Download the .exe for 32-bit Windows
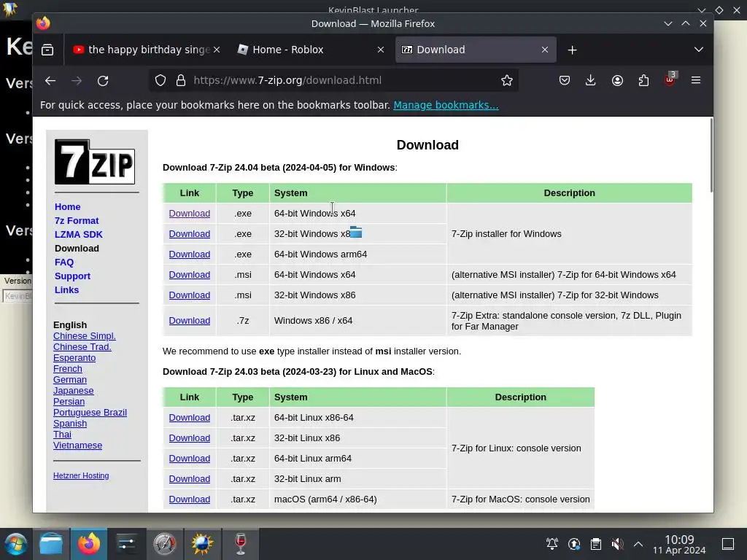This screenshot has height=560, width=747. [x=189, y=234]
